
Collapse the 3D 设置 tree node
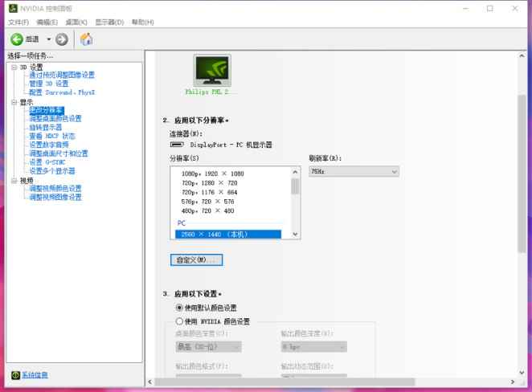pos(14,67)
